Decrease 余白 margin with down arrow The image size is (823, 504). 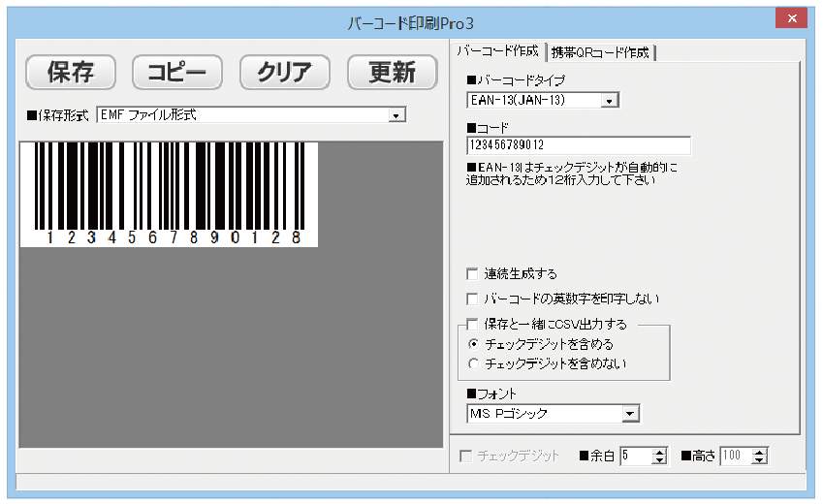click(660, 460)
